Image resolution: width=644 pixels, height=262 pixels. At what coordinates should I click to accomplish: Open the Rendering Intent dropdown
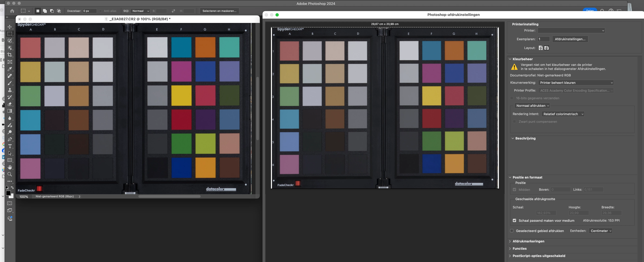[x=563, y=114]
